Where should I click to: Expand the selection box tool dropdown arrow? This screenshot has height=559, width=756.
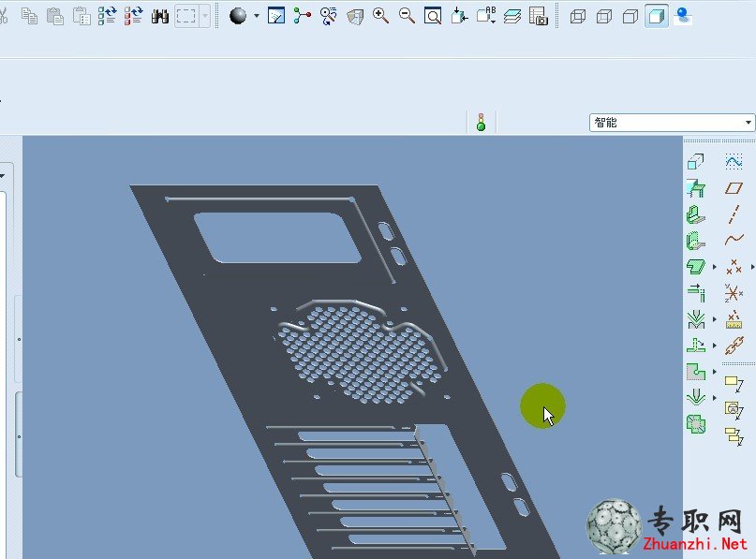(205, 16)
